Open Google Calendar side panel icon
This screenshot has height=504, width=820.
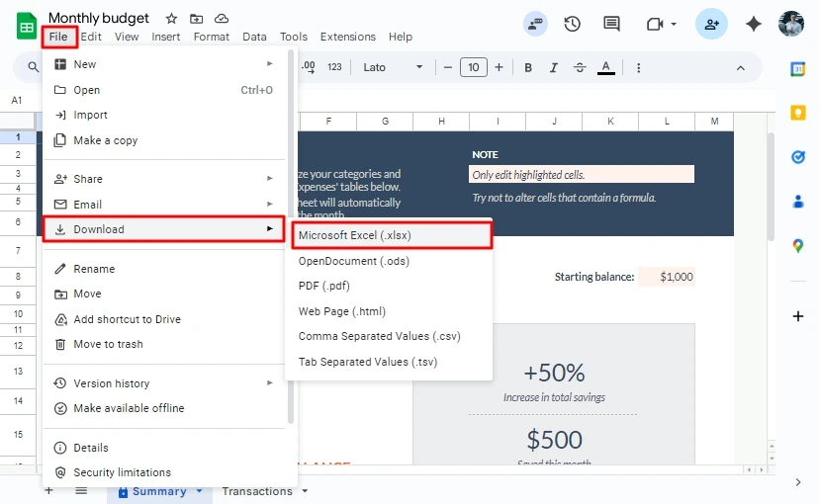tap(797, 69)
